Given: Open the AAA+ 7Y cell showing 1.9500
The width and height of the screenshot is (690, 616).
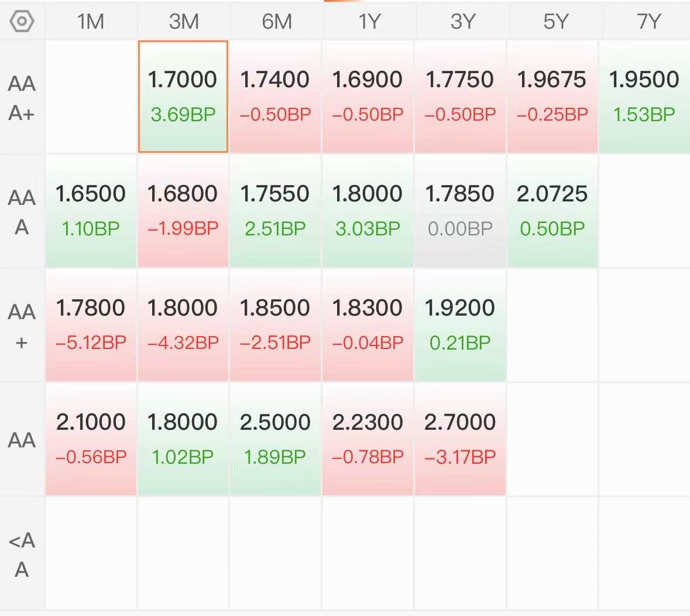Looking at the screenshot, I should [x=644, y=97].
